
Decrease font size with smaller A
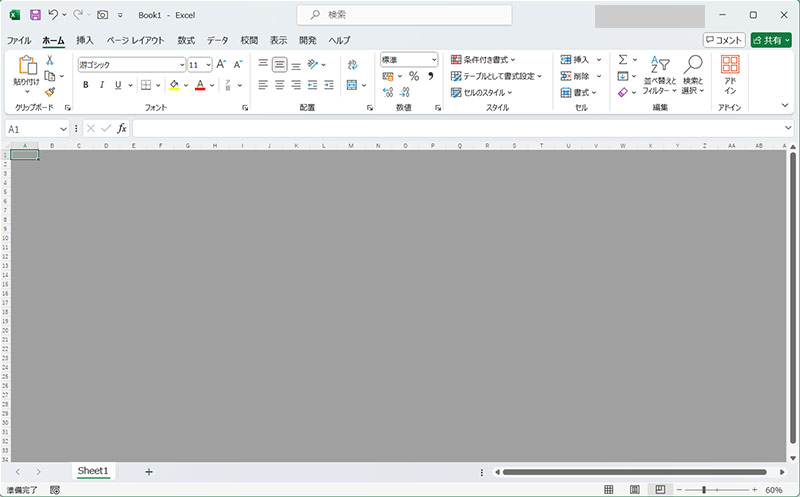click(238, 64)
